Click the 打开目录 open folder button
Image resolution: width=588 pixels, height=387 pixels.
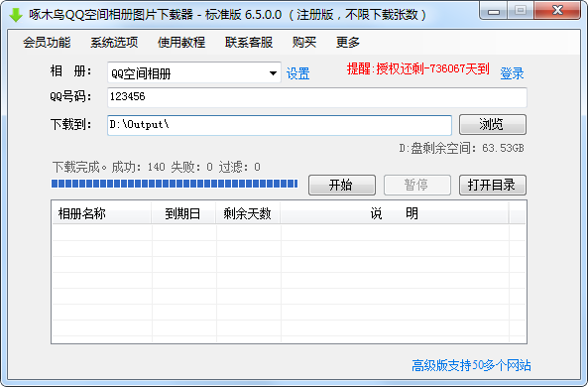pyautogui.click(x=493, y=185)
